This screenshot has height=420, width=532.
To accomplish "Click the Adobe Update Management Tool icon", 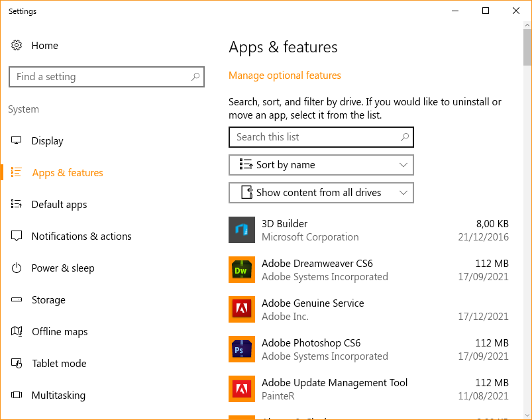I will coord(242,389).
